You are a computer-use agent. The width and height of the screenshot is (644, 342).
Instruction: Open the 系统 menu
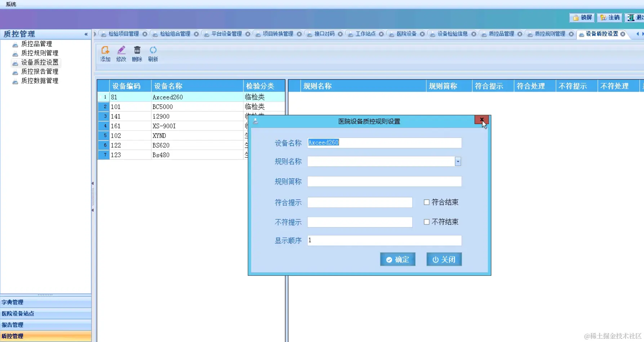(x=11, y=4)
